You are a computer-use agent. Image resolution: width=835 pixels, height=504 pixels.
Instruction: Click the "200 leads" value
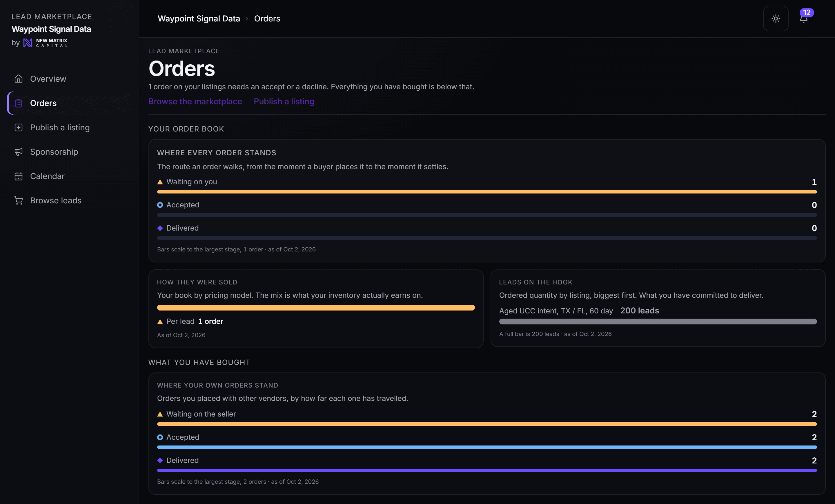(x=640, y=311)
